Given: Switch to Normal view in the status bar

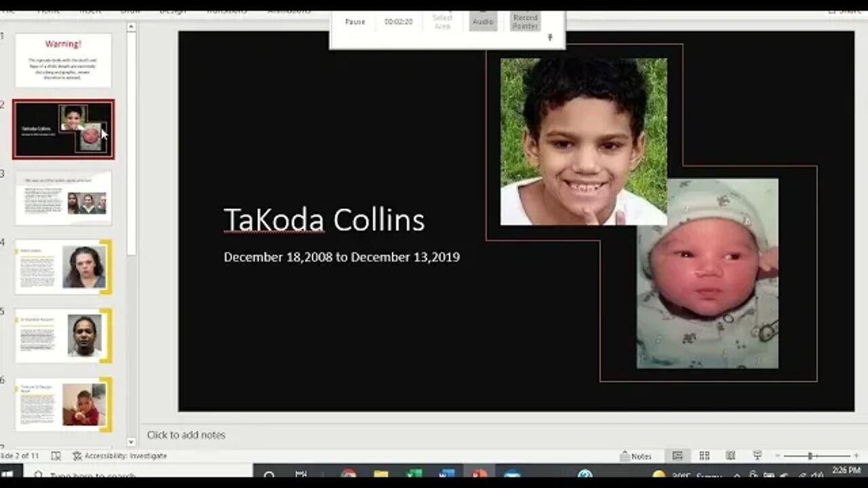Looking at the screenshot, I should coord(678,455).
